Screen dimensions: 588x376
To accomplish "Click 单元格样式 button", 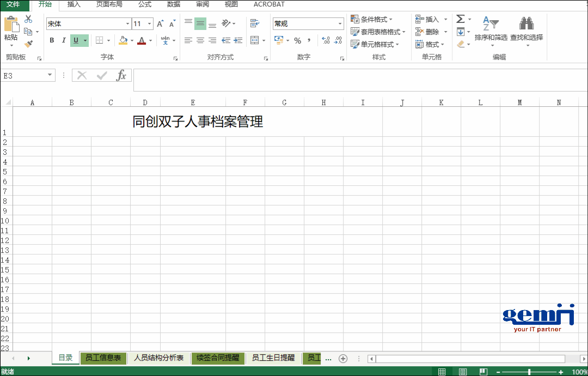I will click(x=377, y=44).
